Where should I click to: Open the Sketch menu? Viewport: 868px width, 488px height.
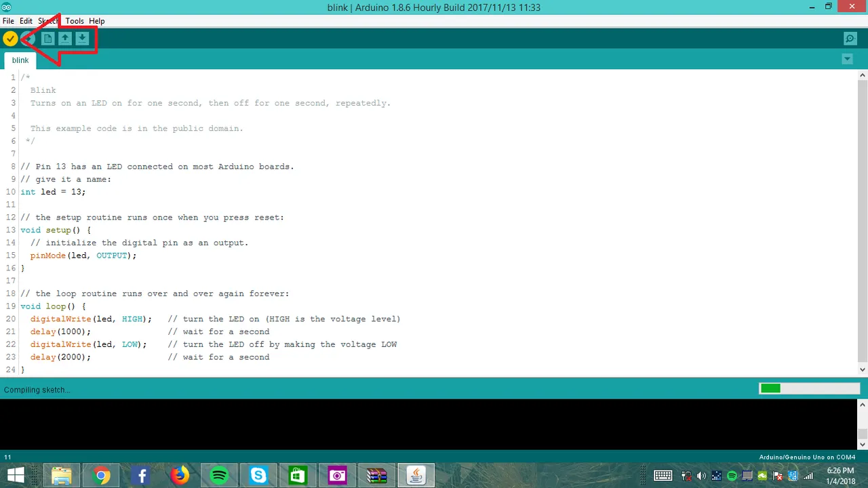(48, 21)
